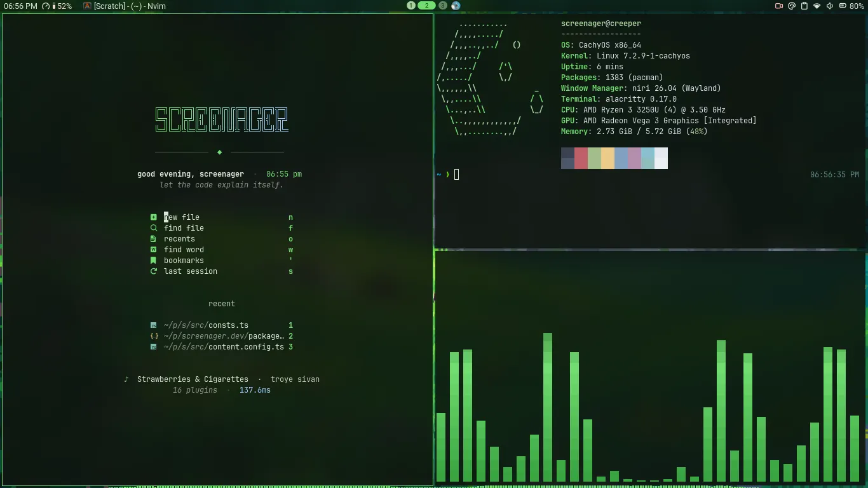868x488 pixels.
Task: Open the bookmarks dashboard entry
Action: (222, 261)
